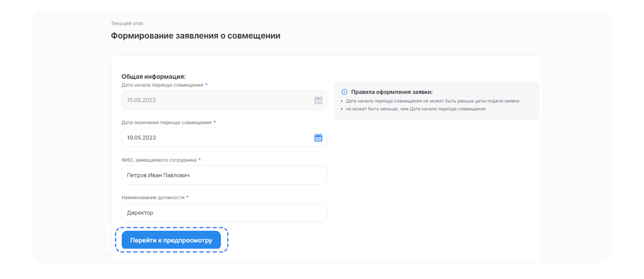
Task: Click label Дата окончания периода совмещения
Action: 166,122
